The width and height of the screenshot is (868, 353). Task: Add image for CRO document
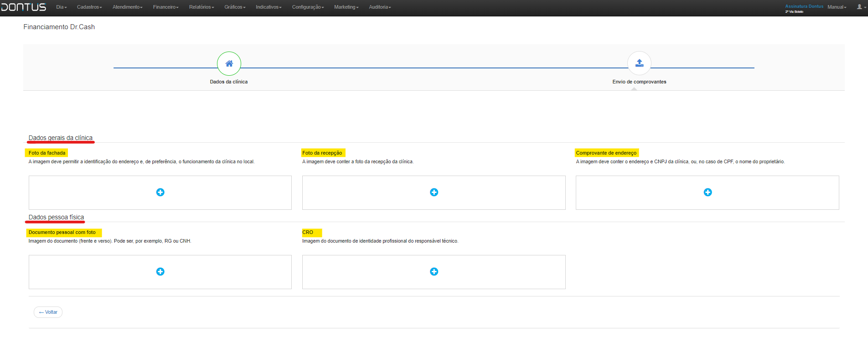[x=434, y=272]
